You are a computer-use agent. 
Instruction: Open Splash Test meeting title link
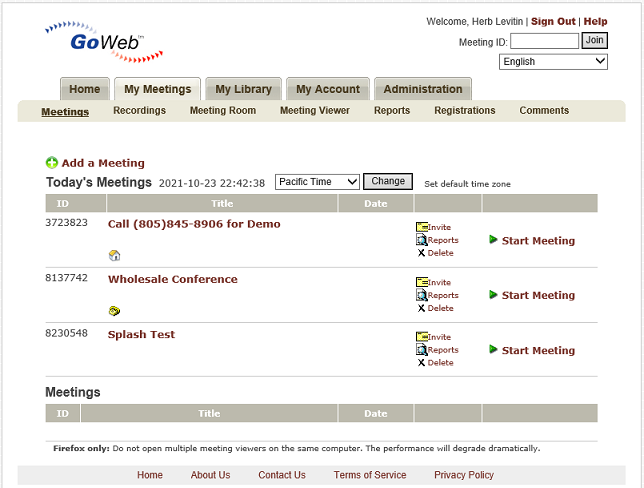tap(141, 335)
